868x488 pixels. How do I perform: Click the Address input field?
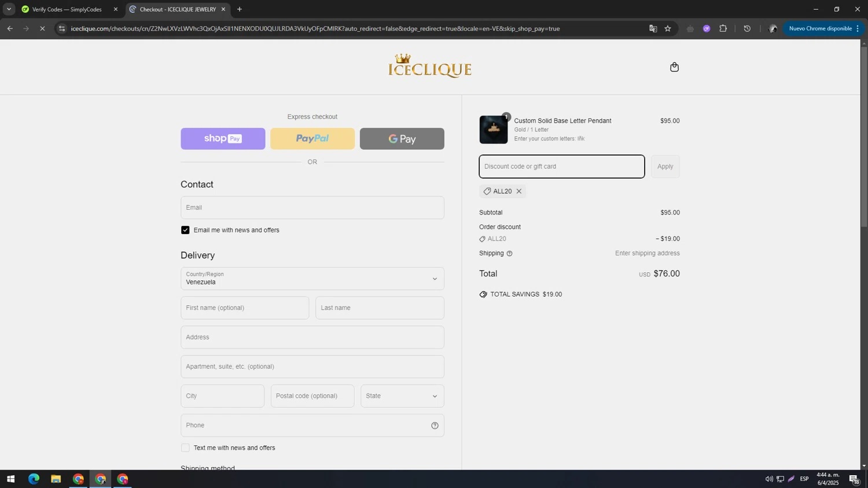[312, 338]
